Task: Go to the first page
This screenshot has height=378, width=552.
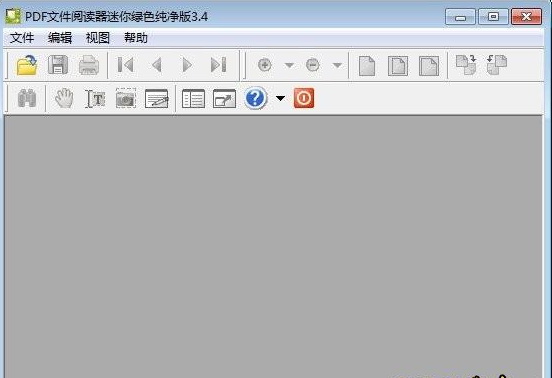Action: (126, 65)
